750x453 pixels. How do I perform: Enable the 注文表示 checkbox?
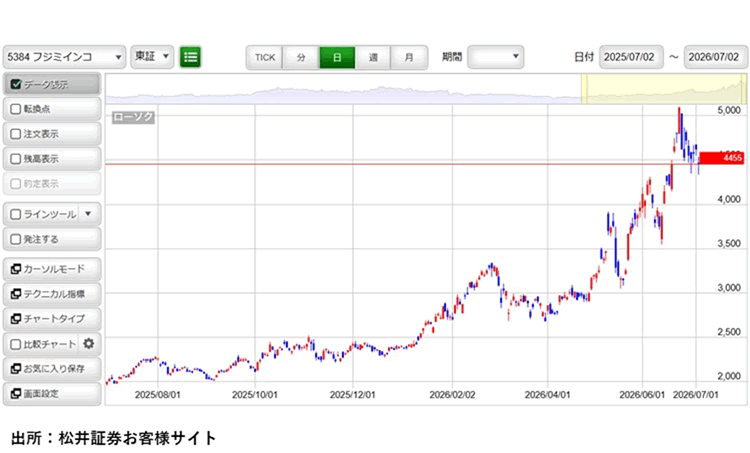point(16,134)
